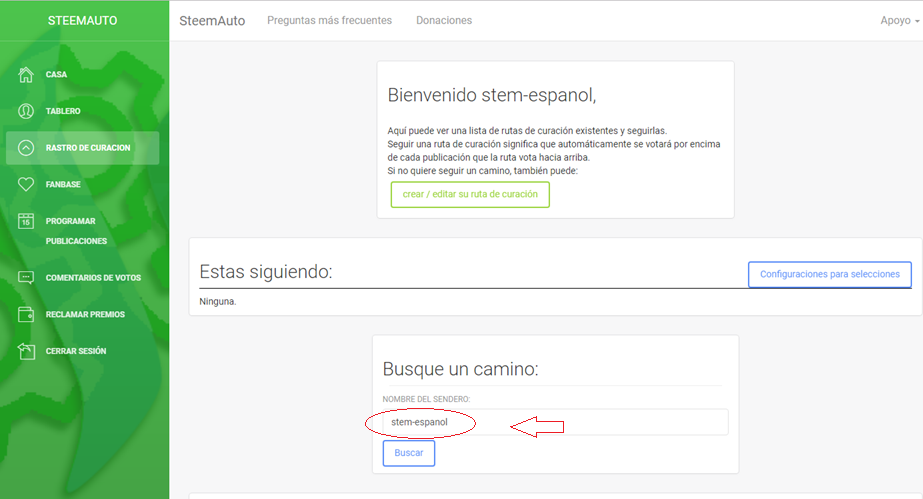Click the Estas siguiendo heading
This screenshot has width=923, height=499.
pos(265,272)
